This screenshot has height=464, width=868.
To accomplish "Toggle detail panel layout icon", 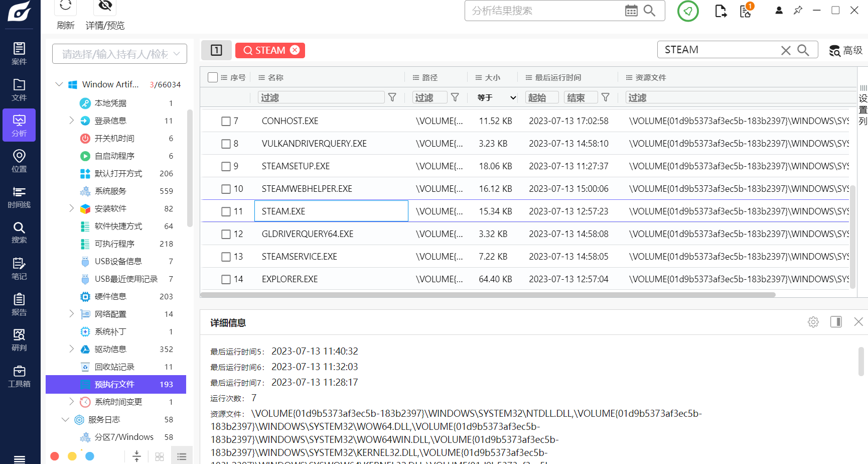I will point(836,322).
